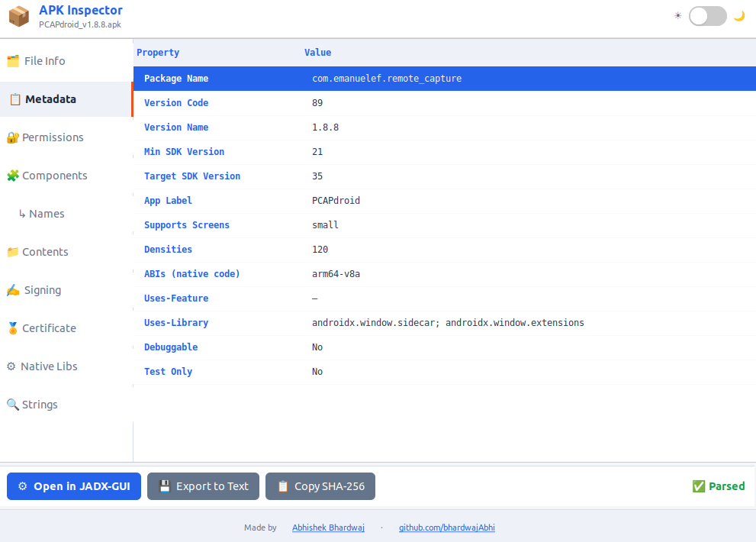
Task: Click the Densities value 120
Action: pyautogui.click(x=320, y=250)
